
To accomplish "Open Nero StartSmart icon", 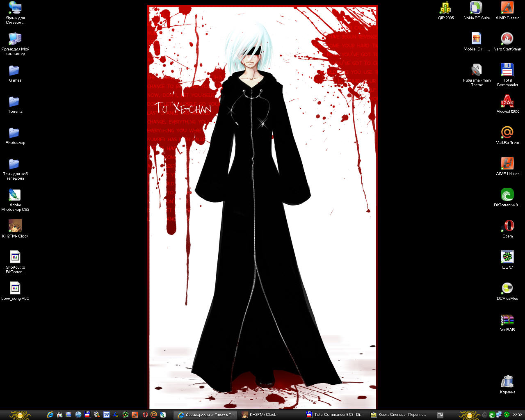I will pos(507,41).
